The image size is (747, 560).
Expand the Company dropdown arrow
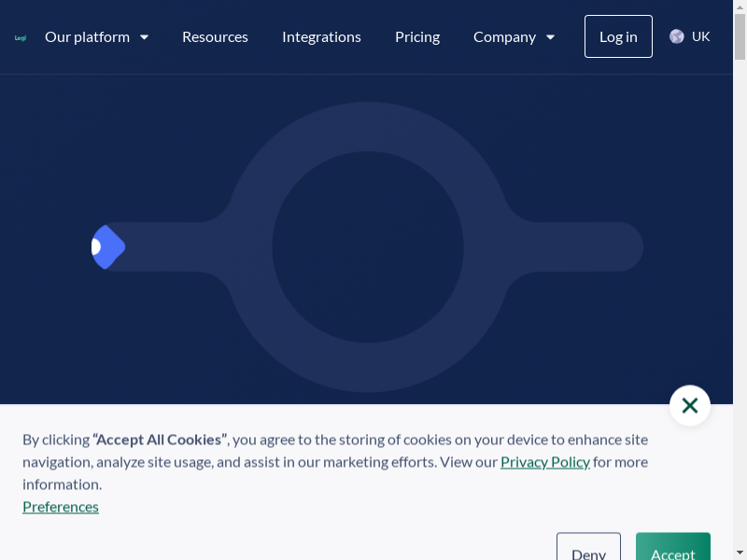click(x=551, y=37)
